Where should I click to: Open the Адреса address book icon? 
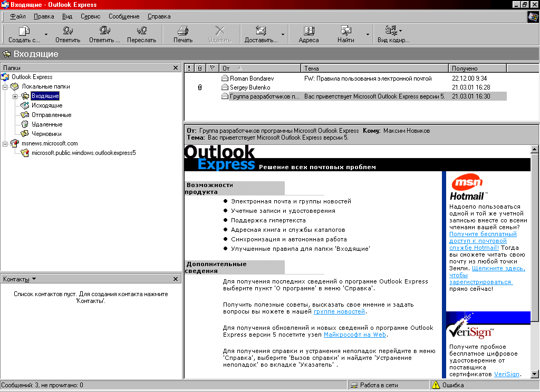308,31
